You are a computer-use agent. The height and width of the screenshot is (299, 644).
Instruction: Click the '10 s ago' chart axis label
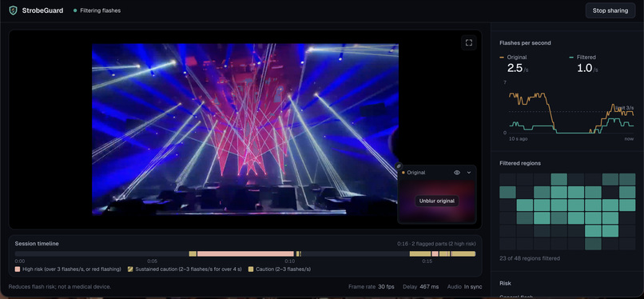click(x=518, y=139)
